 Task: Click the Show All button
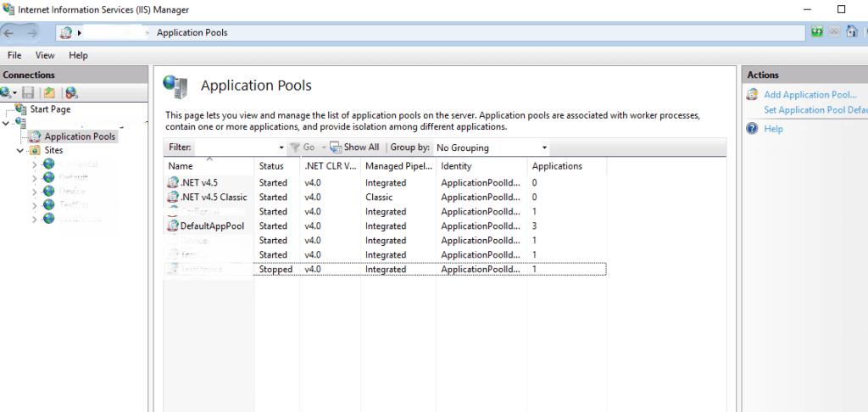coord(354,148)
